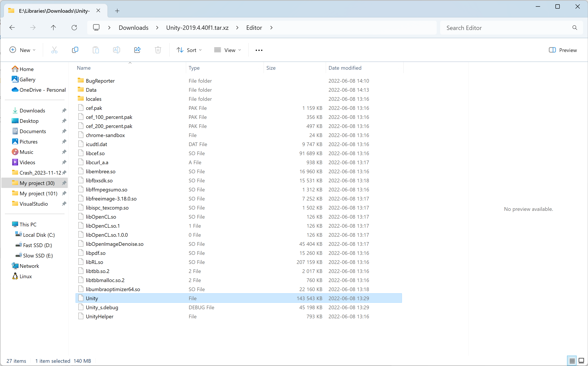Delete the selected Unity file
This screenshot has height=366, width=588.
(x=158, y=50)
